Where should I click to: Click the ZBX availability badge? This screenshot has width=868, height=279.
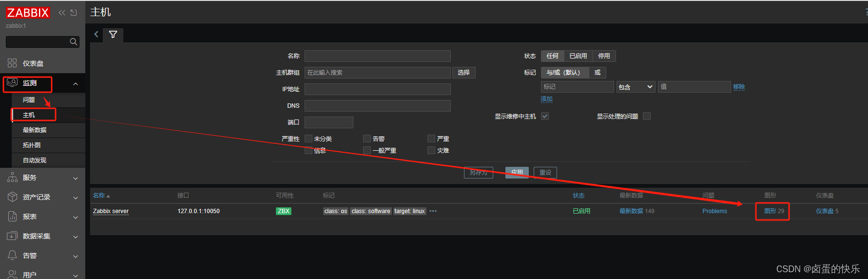click(283, 211)
